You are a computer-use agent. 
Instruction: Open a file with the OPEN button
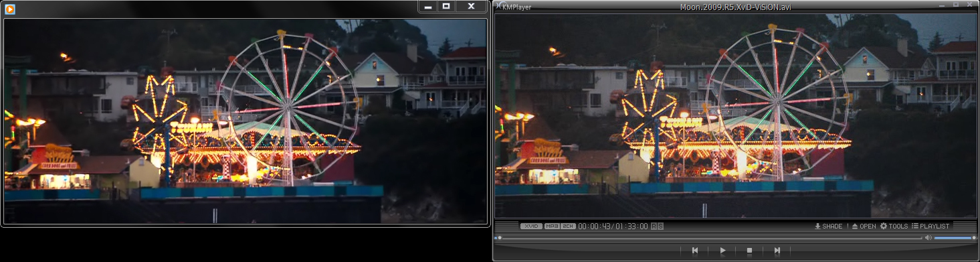[x=864, y=226]
